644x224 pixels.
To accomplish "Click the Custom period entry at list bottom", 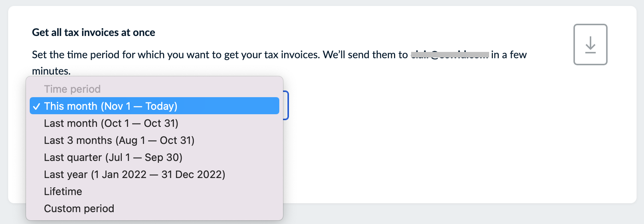I will (79, 208).
